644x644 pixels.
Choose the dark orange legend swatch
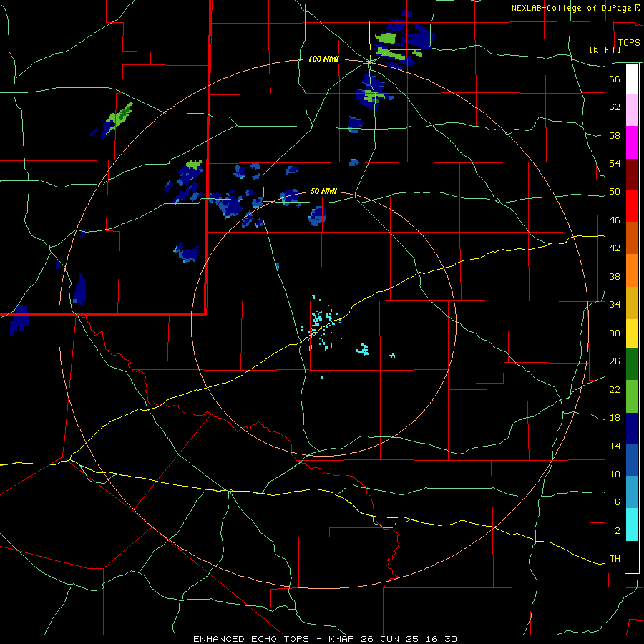(632, 238)
